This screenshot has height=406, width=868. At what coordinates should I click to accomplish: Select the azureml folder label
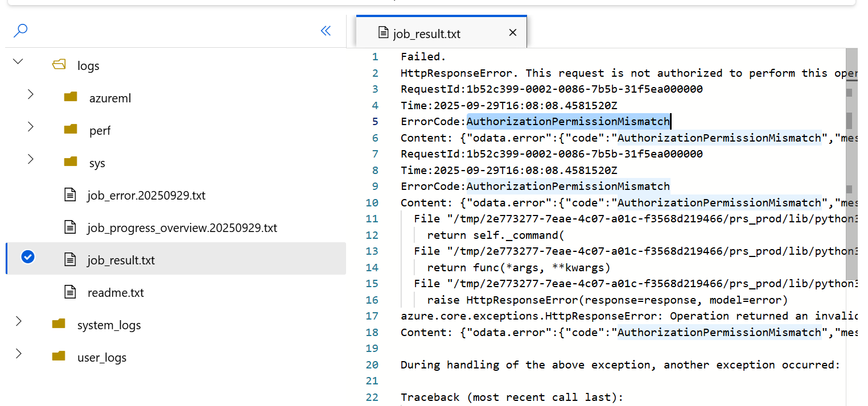110,98
